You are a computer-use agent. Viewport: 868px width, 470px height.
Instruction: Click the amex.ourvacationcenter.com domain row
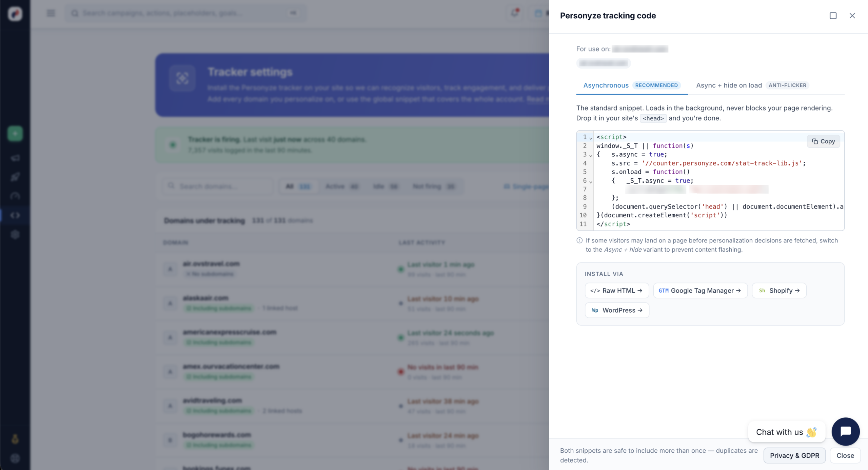click(352, 372)
